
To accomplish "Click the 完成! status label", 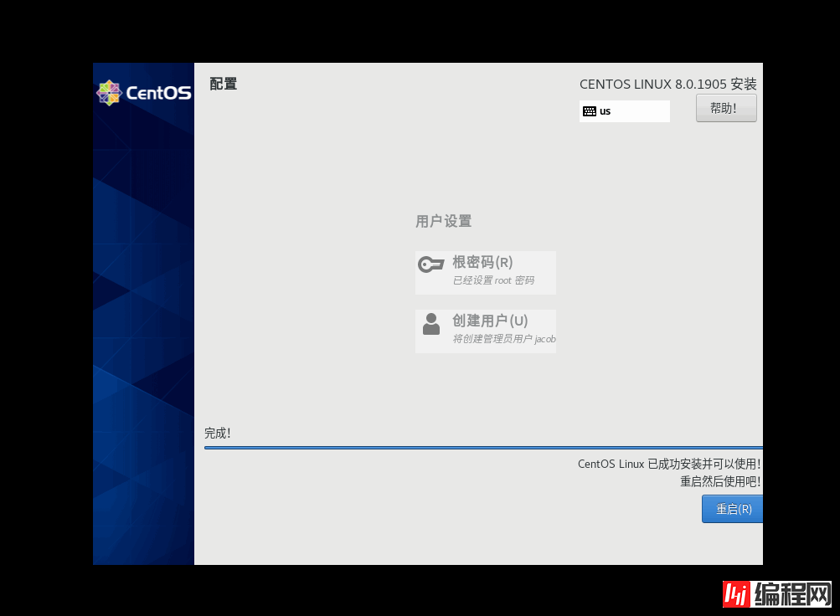I will click(218, 434).
